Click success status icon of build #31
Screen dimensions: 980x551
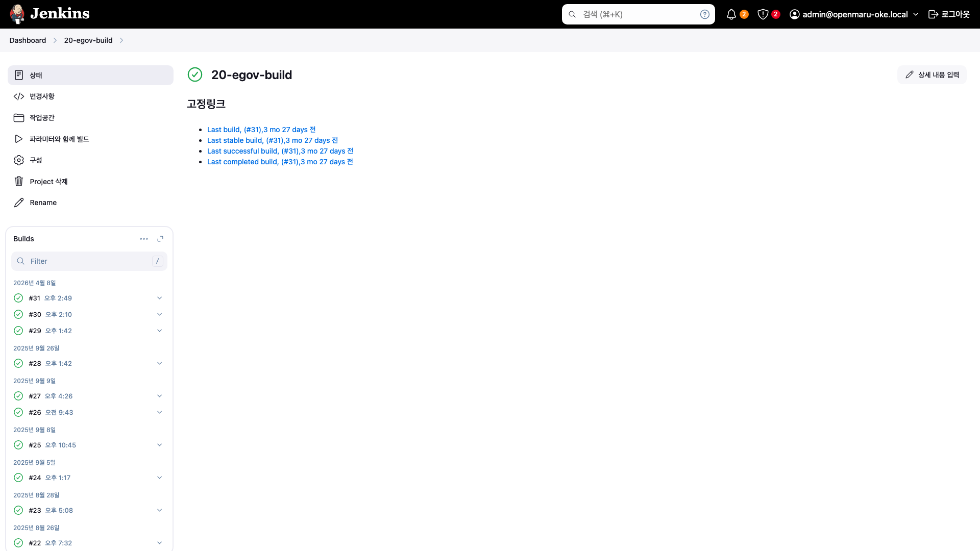18,298
